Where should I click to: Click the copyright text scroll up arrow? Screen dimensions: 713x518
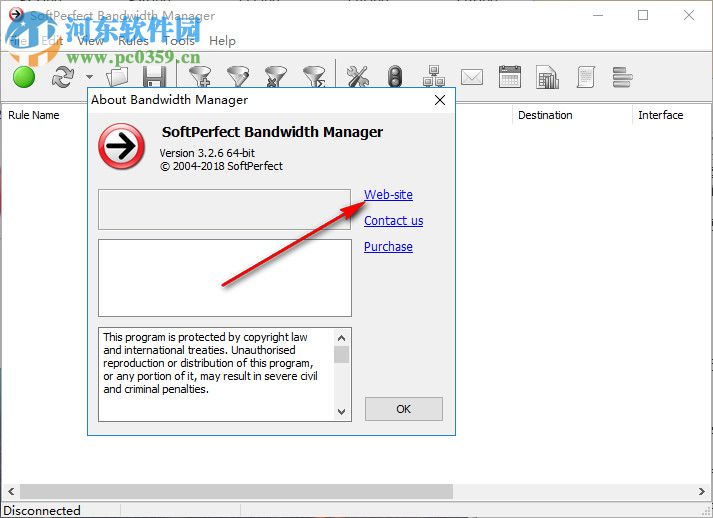tap(341, 338)
